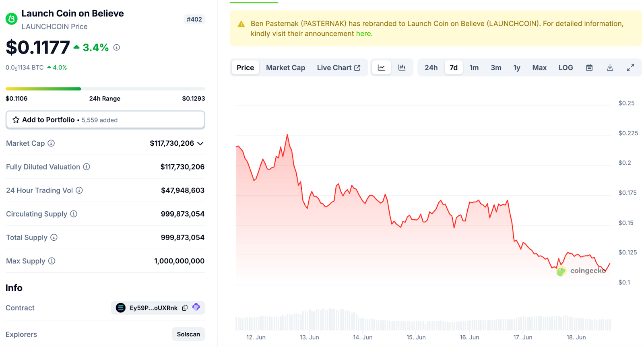Click the LAUNCHCOIN Price subtitle
Image resolution: width=644 pixels, height=347 pixels.
click(x=54, y=27)
